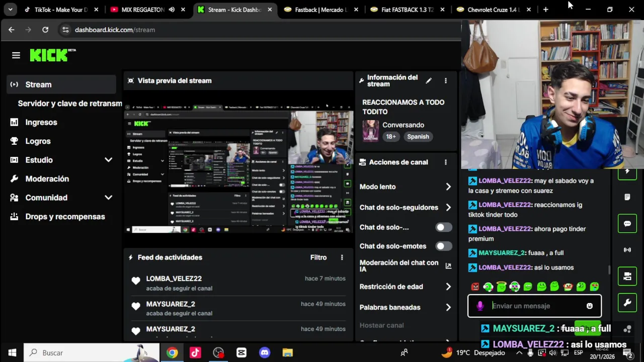
Task: Edit stream information with pencil icon
Action: pyautogui.click(x=429, y=80)
